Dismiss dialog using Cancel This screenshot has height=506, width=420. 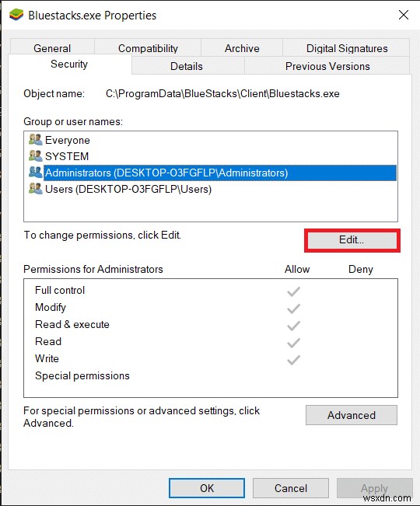pos(291,488)
